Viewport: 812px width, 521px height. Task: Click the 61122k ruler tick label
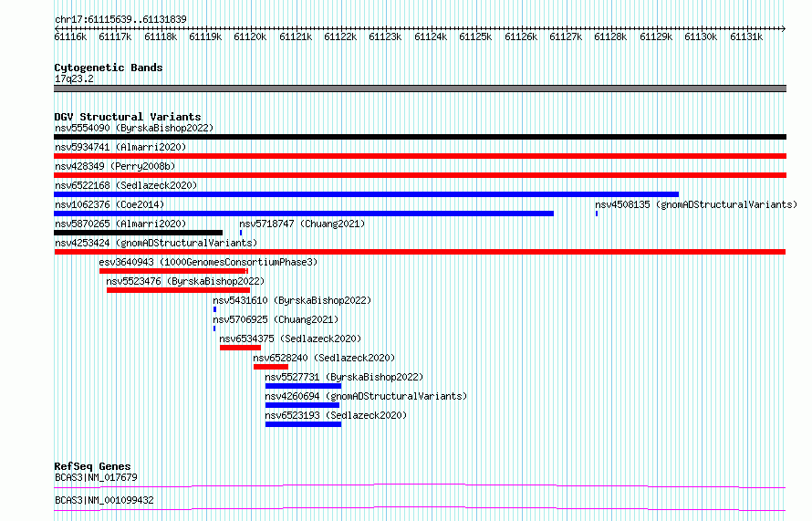click(x=340, y=37)
